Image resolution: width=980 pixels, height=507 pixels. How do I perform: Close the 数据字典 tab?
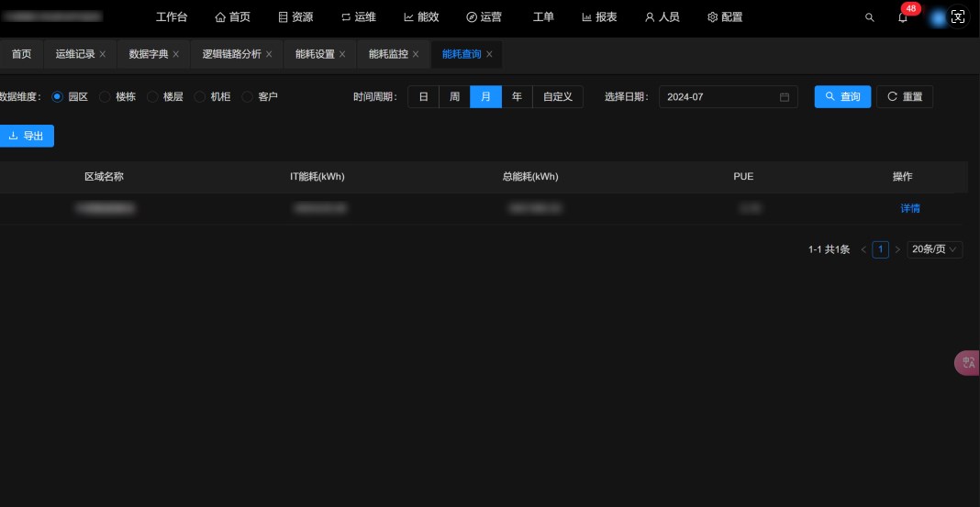(x=176, y=54)
